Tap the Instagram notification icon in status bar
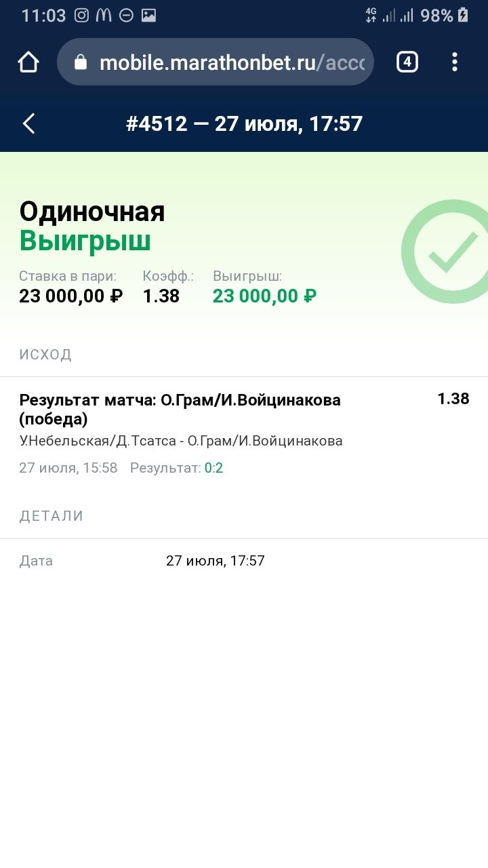This screenshot has height=868, width=488. (81, 16)
